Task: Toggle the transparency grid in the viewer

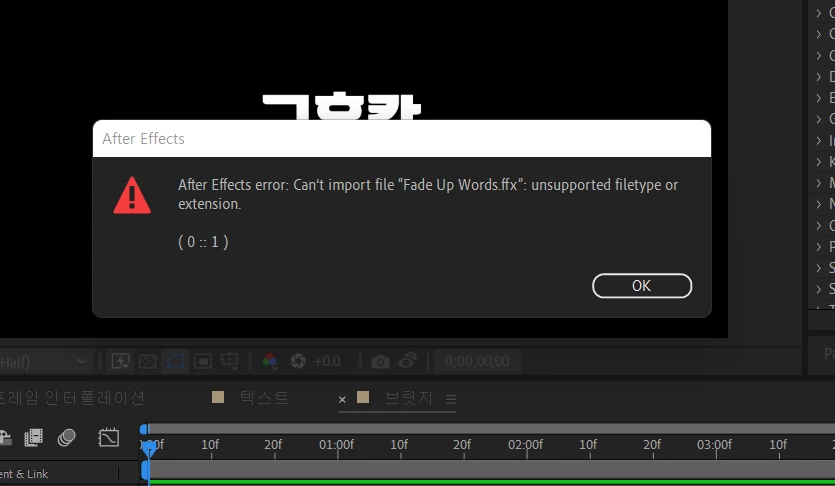Action: [148, 361]
